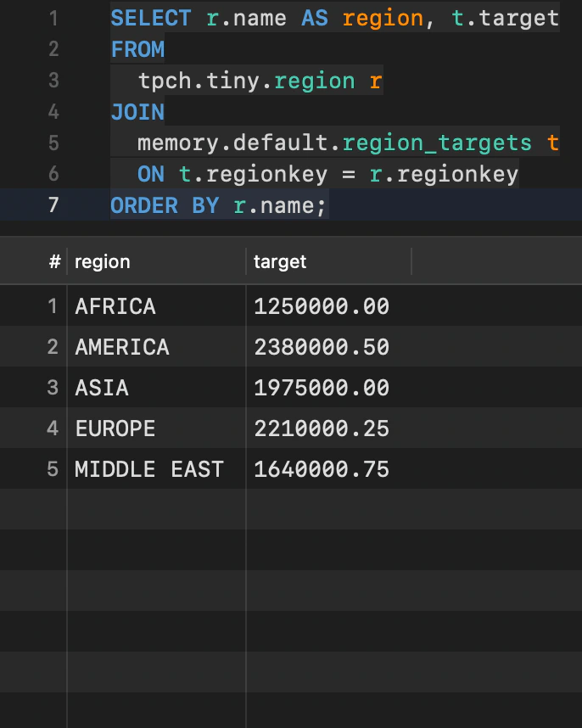Place cursor on 'tpch.tiny.region' text

click(x=246, y=81)
